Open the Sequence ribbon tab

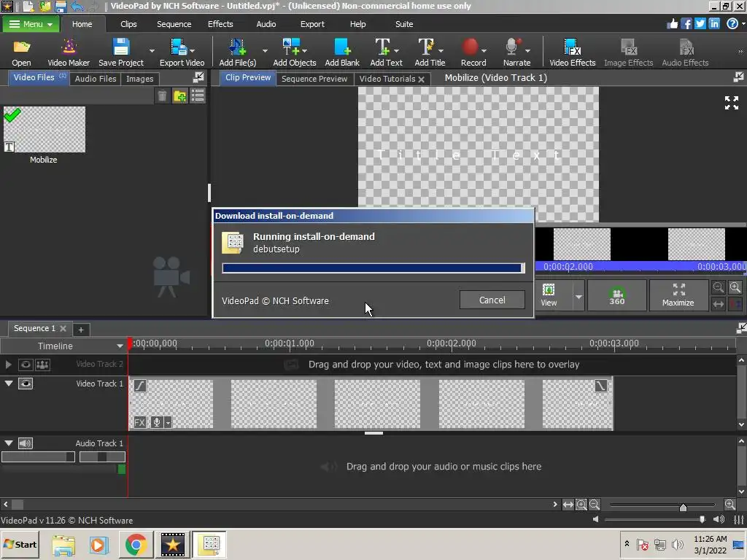[x=174, y=24]
